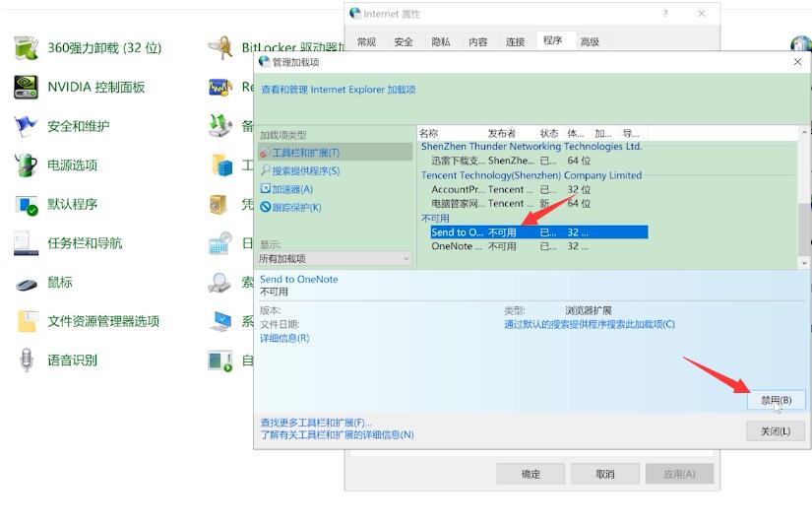Open the 文件资源管理器选项 icon

26,321
